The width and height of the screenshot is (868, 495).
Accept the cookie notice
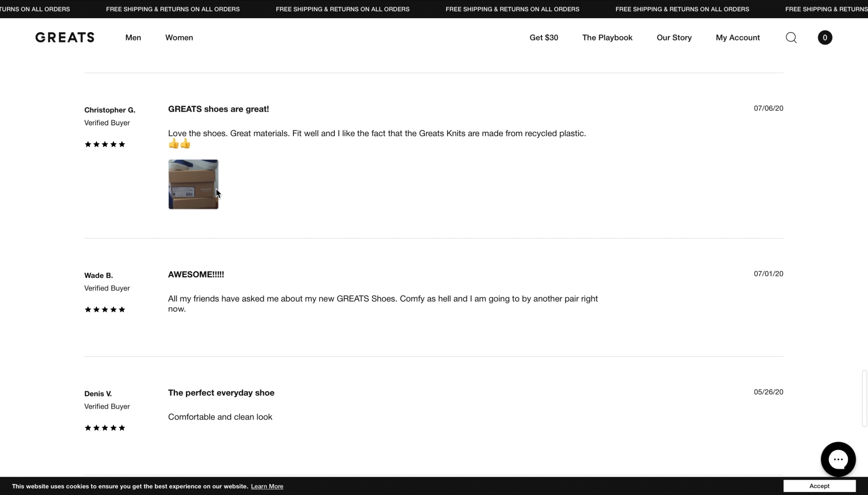point(819,486)
